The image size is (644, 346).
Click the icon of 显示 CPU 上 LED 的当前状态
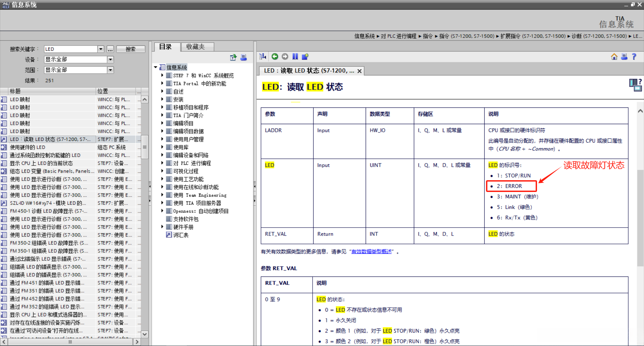4,163
